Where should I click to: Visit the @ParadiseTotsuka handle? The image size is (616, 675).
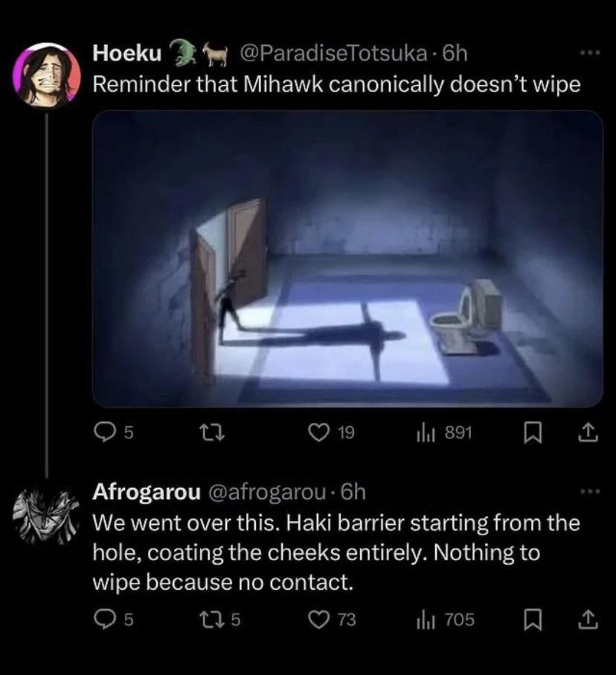click(x=333, y=53)
